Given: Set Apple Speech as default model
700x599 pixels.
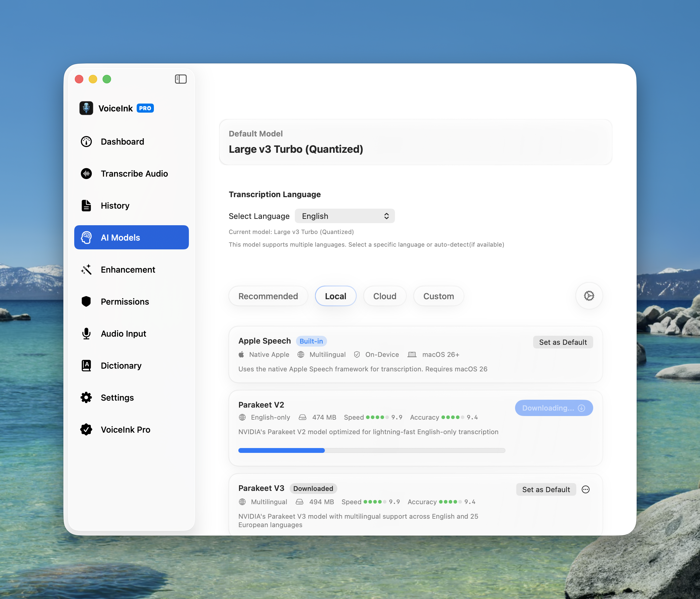Looking at the screenshot, I should 563,342.
